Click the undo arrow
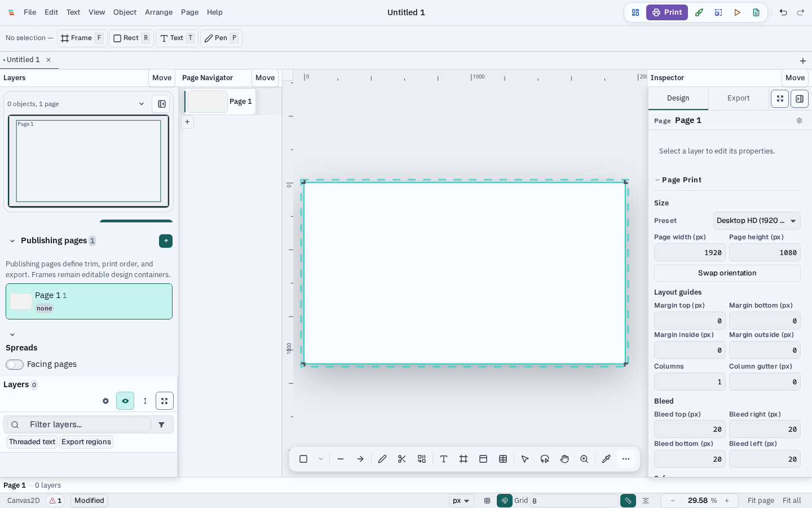The height and width of the screenshot is (508, 812). [x=783, y=12]
